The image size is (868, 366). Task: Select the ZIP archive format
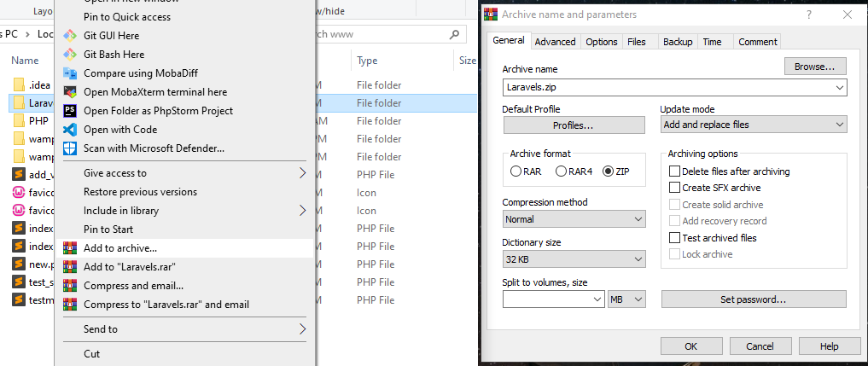(x=609, y=171)
